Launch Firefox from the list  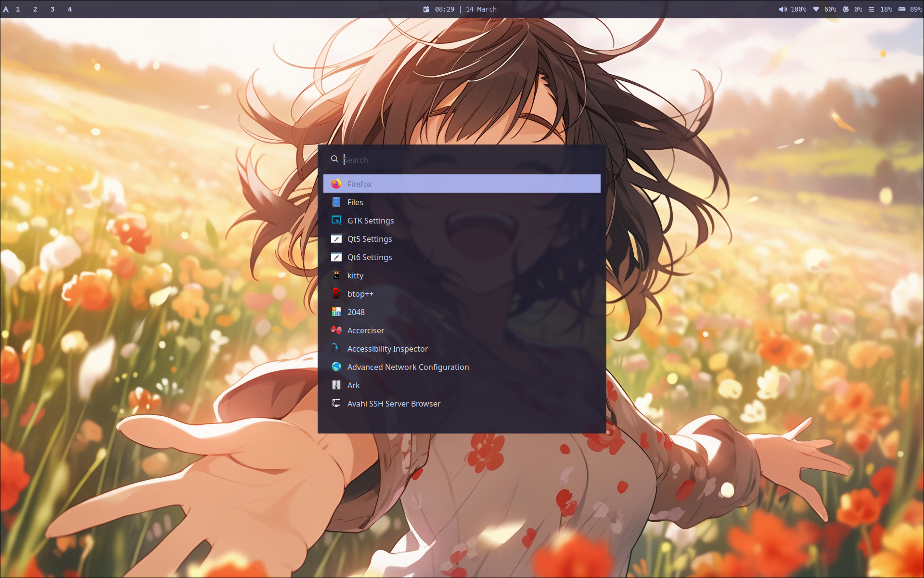pos(462,184)
